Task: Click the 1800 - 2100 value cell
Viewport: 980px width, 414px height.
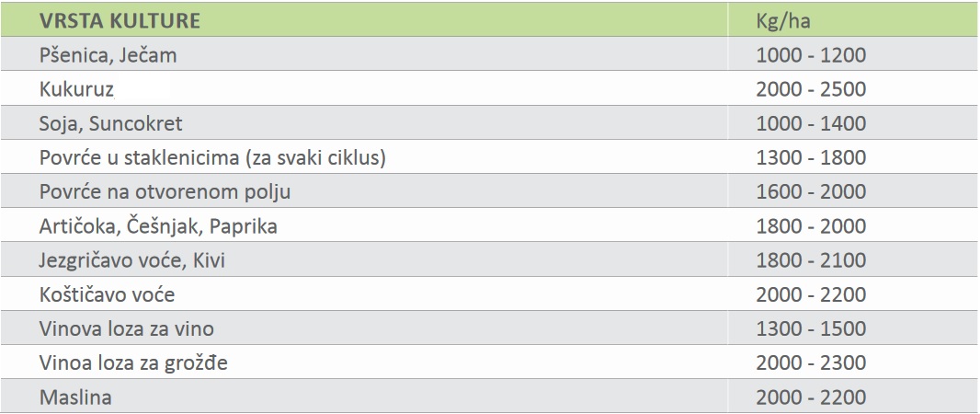Action: click(811, 260)
